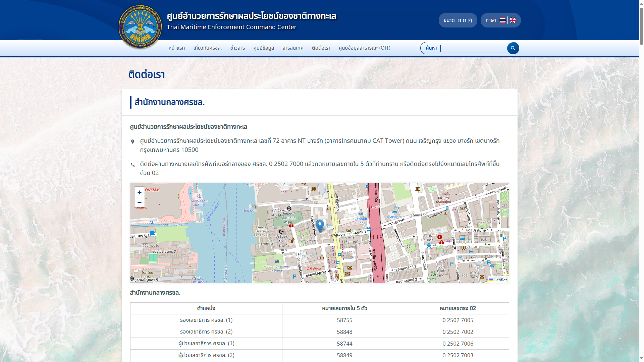Switch language to Thai flag
Viewport: 644px width, 362px height.
click(502, 20)
